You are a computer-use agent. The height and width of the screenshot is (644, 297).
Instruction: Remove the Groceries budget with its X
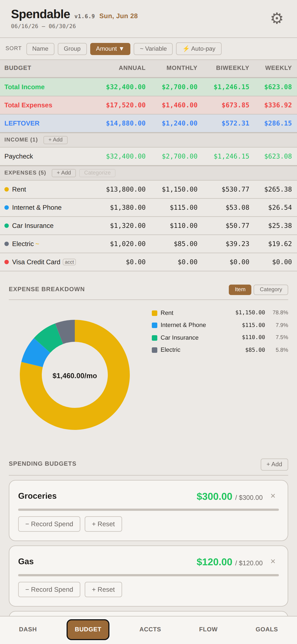click(x=273, y=496)
